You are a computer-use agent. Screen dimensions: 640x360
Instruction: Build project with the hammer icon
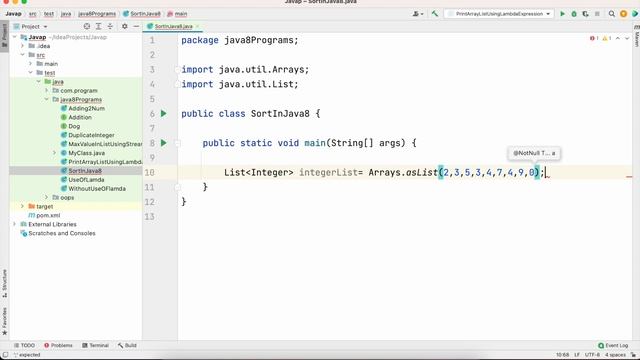(435, 14)
